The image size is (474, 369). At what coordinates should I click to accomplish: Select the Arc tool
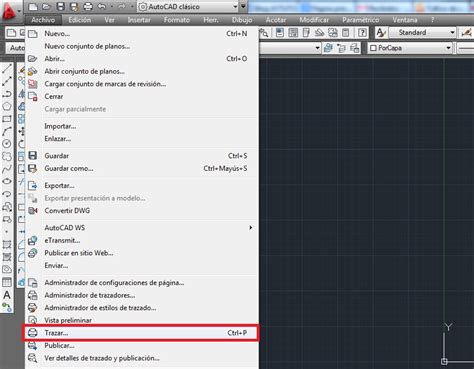click(x=7, y=131)
